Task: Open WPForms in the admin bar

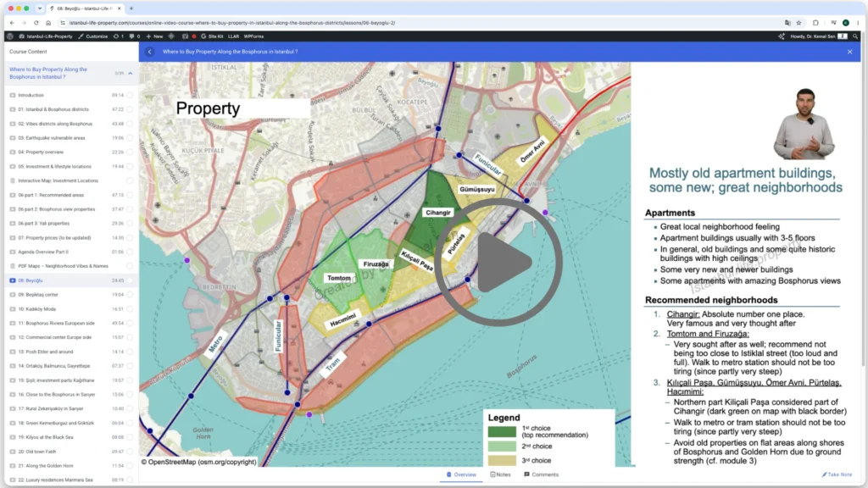Action: pos(253,36)
